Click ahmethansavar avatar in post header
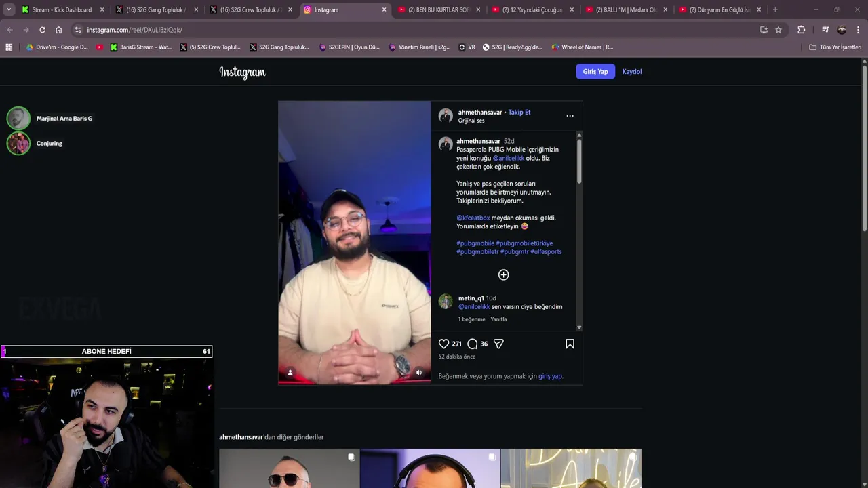 (x=446, y=116)
